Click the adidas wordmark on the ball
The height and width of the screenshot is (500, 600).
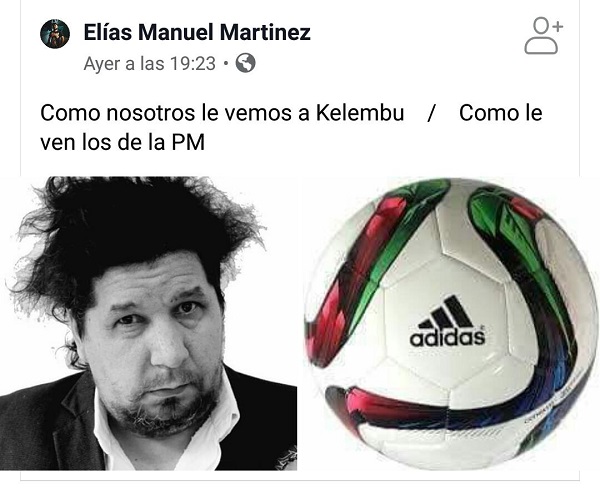coord(447,338)
